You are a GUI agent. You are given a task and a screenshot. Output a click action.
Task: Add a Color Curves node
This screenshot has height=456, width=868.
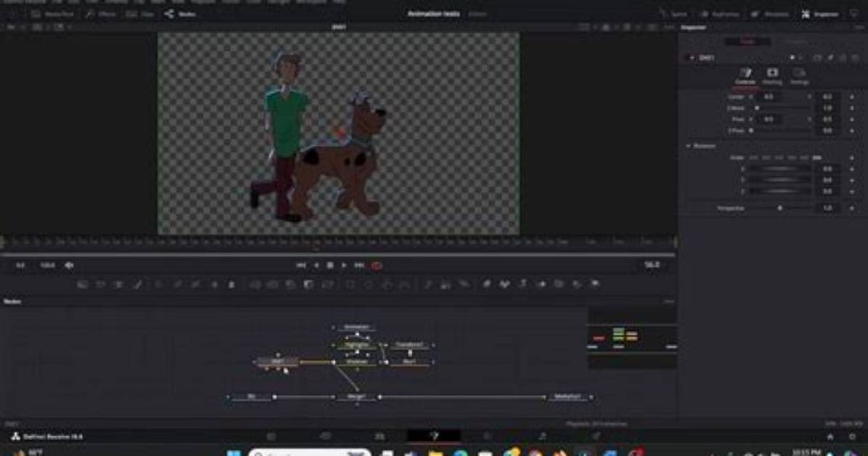click(x=178, y=284)
